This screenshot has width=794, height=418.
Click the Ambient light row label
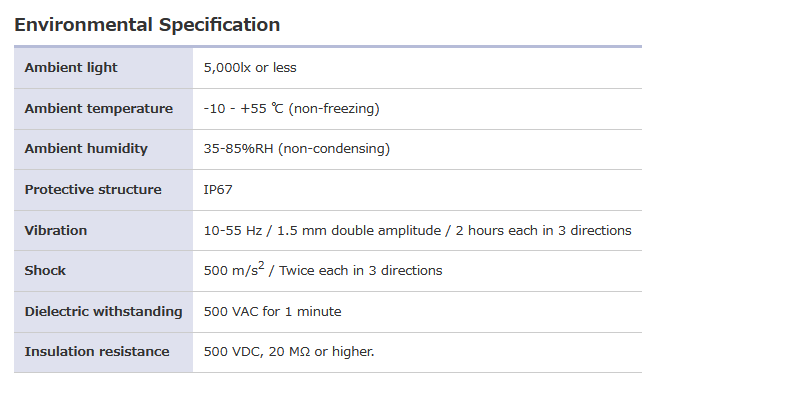71,68
